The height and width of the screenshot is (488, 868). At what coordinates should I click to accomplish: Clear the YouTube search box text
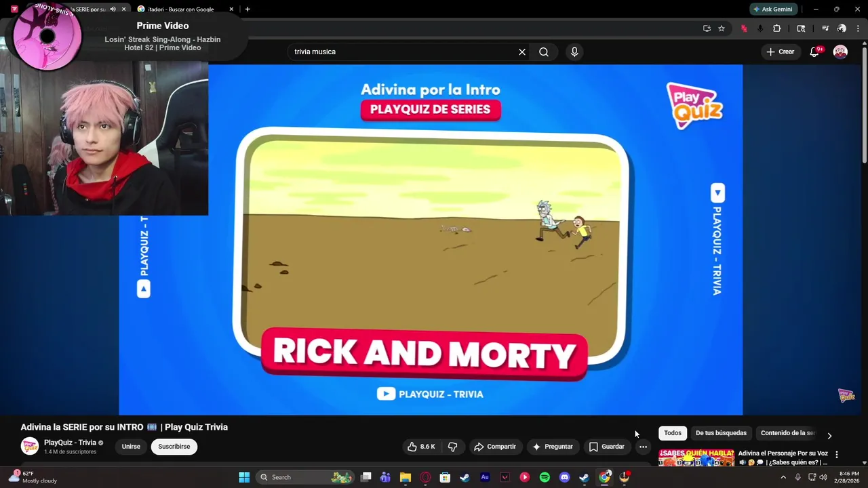(x=522, y=52)
